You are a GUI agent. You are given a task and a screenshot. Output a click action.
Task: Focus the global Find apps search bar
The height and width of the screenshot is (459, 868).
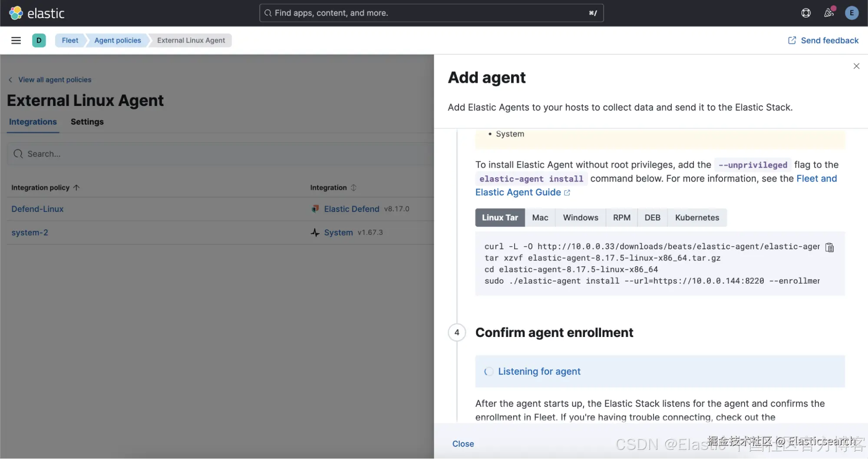(431, 13)
